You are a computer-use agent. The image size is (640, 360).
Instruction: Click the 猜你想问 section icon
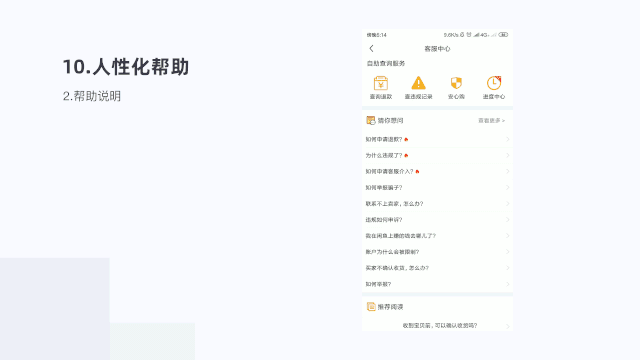[x=371, y=120]
